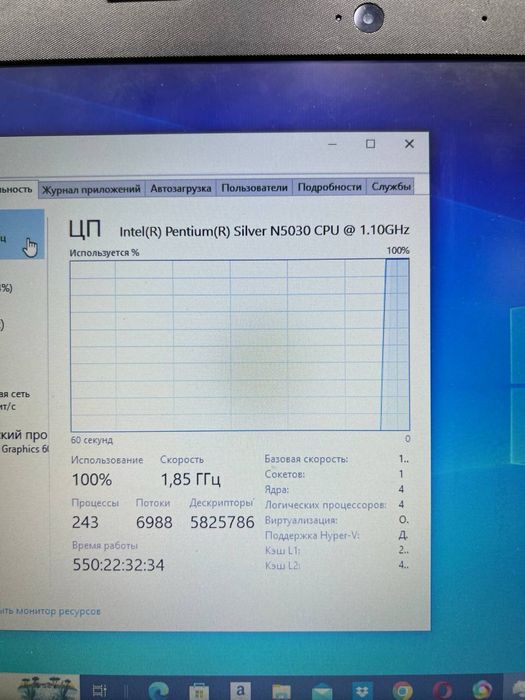The width and height of the screenshot is (525, 700).
Task: Click the Логических процессоров label
Action: tap(325, 505)
